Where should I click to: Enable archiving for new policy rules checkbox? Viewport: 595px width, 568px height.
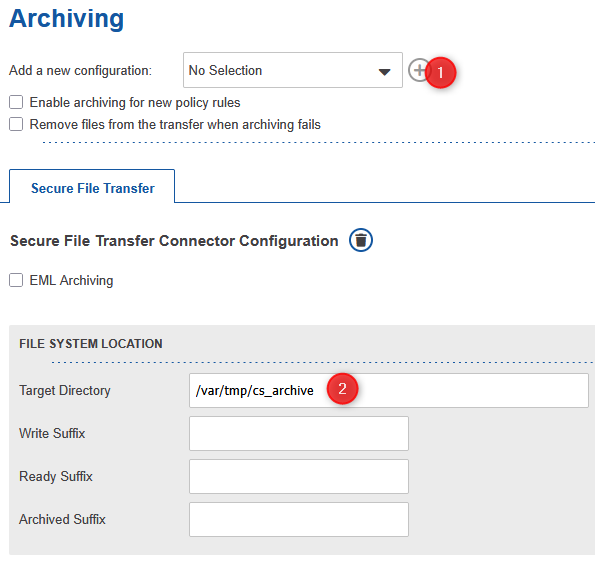tap(16, 102)
